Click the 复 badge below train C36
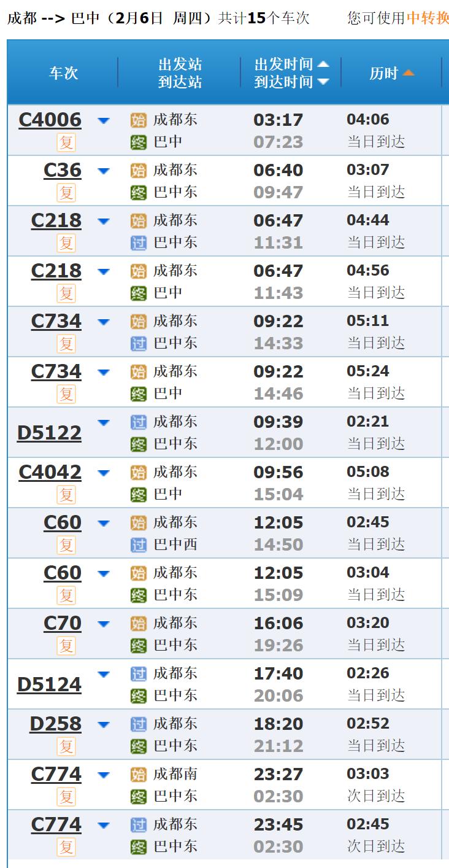The height and width of the screenshot is (868, 449). 66,193
